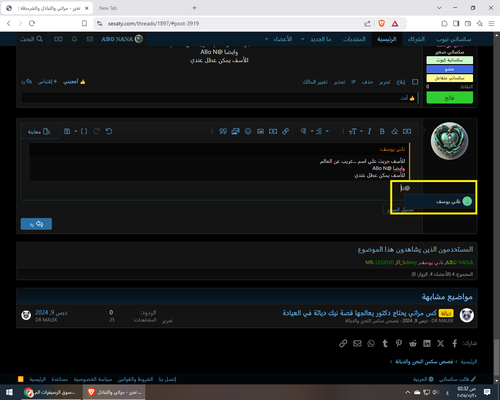Click the undo arrow in the editor toolbar

click(109, 131)
